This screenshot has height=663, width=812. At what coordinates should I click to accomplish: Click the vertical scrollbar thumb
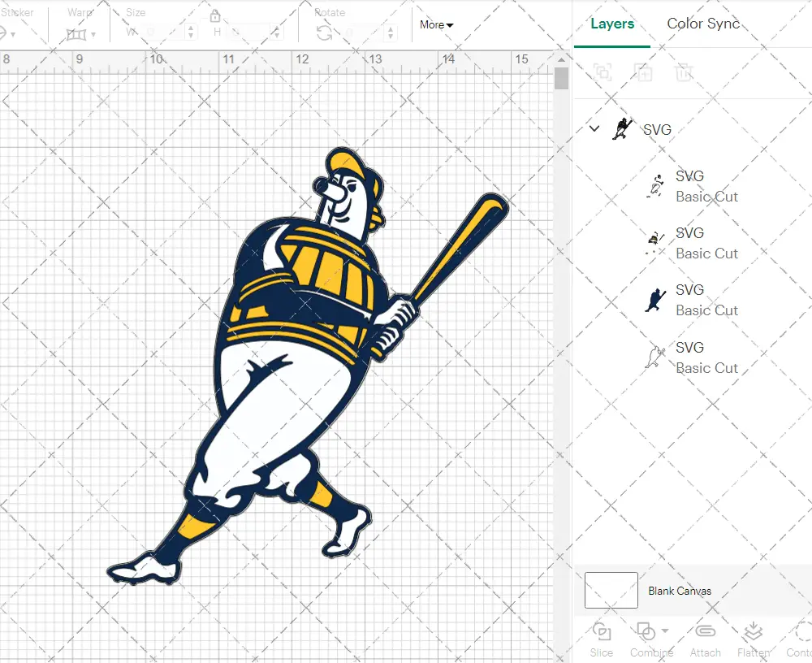pos(561,79)
